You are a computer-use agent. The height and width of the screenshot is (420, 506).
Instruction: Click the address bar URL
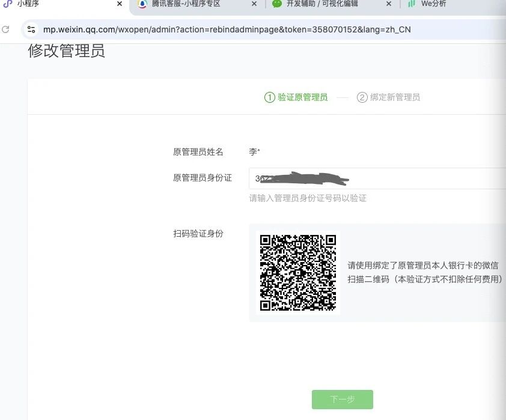point(227,29)
